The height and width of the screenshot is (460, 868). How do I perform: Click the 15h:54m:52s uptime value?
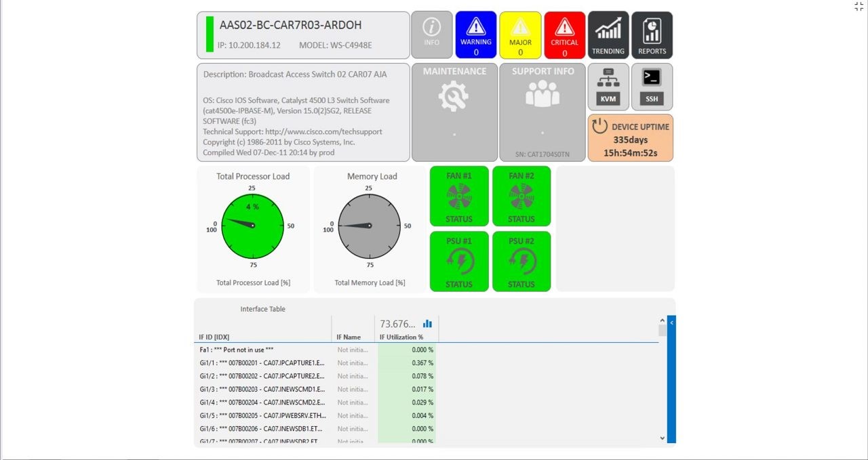coord(631,153)
